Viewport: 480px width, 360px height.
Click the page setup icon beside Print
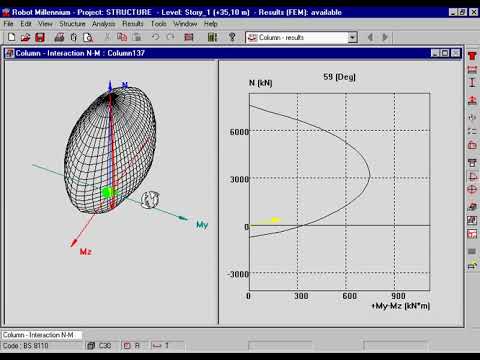74,37
